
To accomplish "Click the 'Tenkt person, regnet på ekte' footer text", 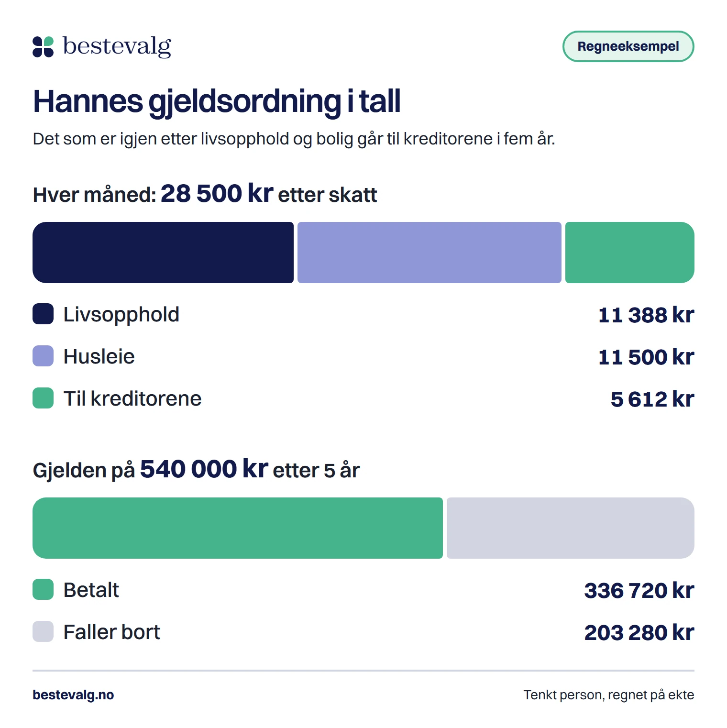I will [609, 695].
